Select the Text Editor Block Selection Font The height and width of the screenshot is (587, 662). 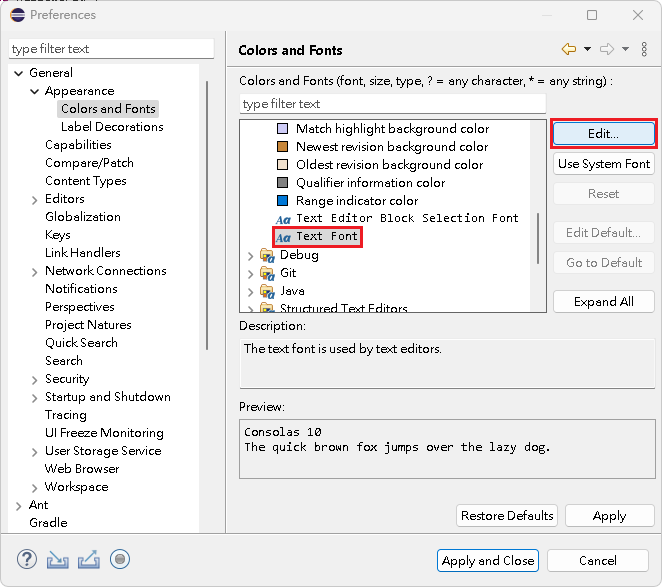point(407,218)
